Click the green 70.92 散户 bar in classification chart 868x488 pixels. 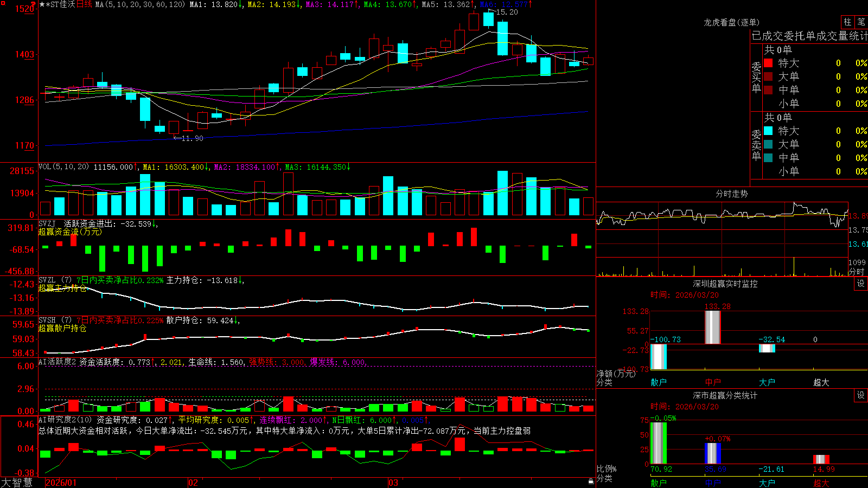point(658,443)
